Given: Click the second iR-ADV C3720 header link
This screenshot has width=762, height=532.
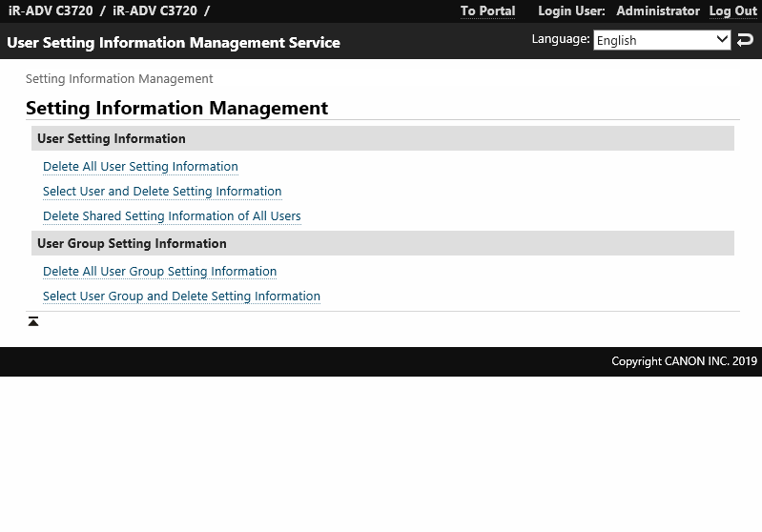Looking at the screenshot, I should [x=154, y=11].
